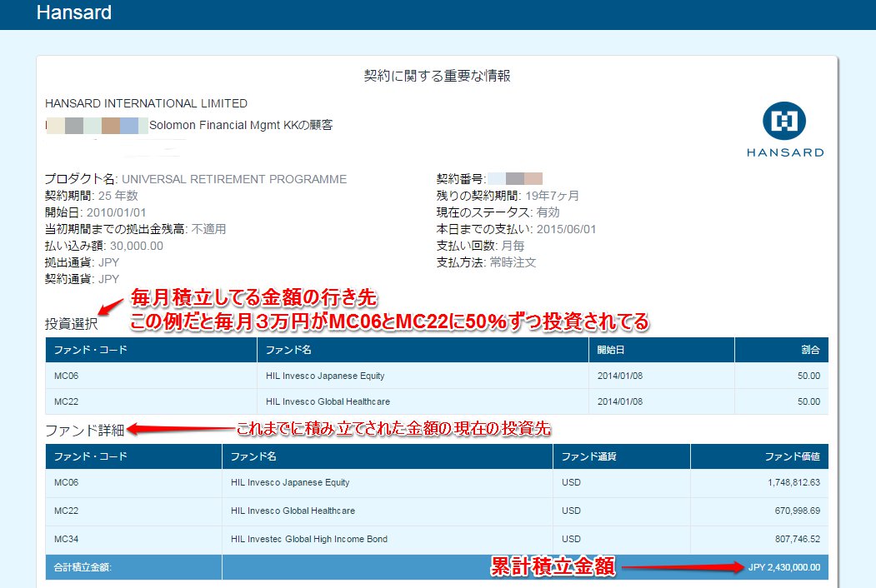This screenshot has height=588, width=876.
Task: Click the Hansard title in the top banner
Action: tap(73, 12)
